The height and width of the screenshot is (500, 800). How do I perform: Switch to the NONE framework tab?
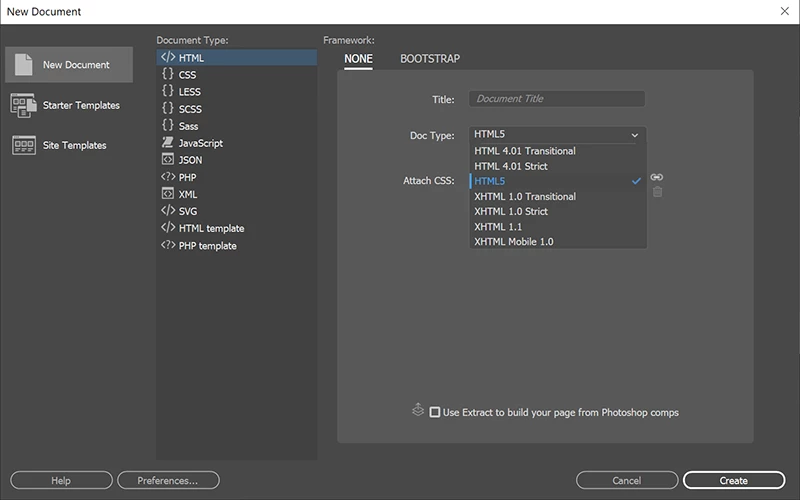pyautogui.click(x=358, y=59)
